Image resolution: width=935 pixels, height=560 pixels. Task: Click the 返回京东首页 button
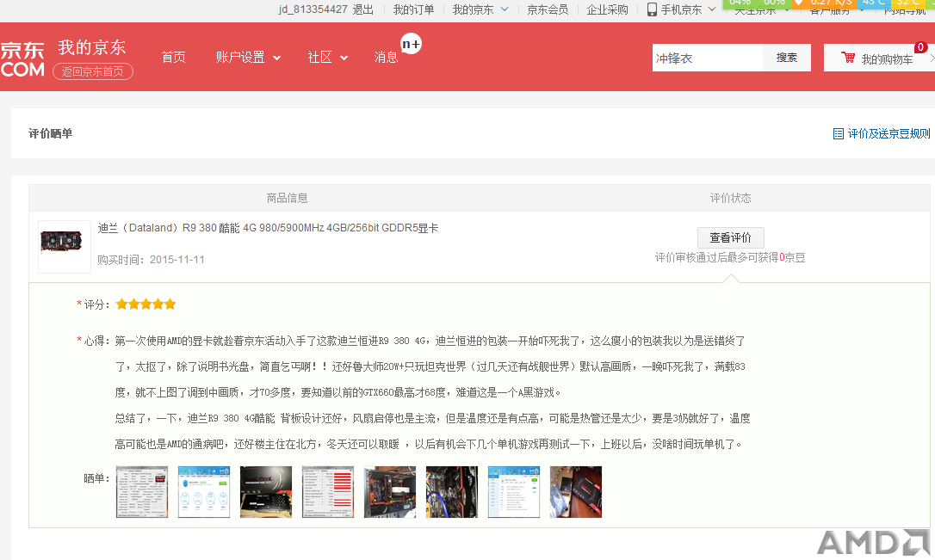(93, 71)
